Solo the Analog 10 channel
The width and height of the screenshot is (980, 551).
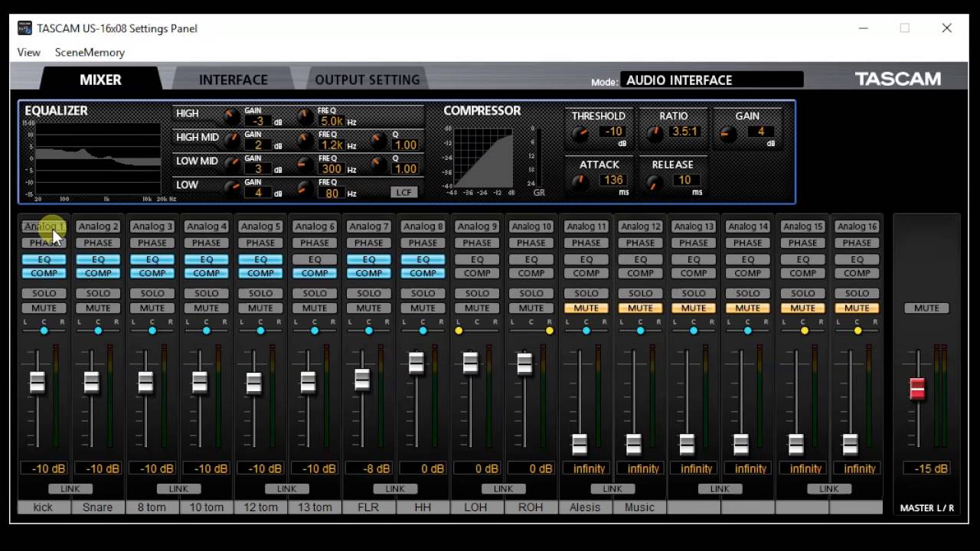[x=531, y=293]
